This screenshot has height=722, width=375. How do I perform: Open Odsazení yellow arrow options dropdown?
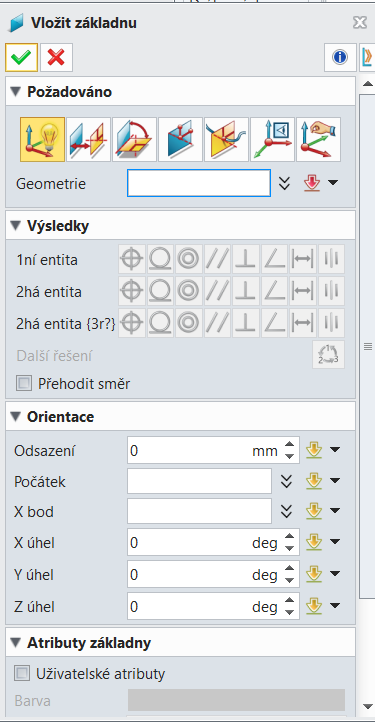[334, 450]
